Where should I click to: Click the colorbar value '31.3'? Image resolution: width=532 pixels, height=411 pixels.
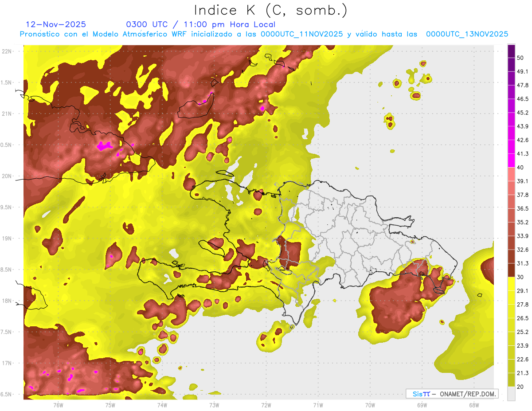(523, 263)
